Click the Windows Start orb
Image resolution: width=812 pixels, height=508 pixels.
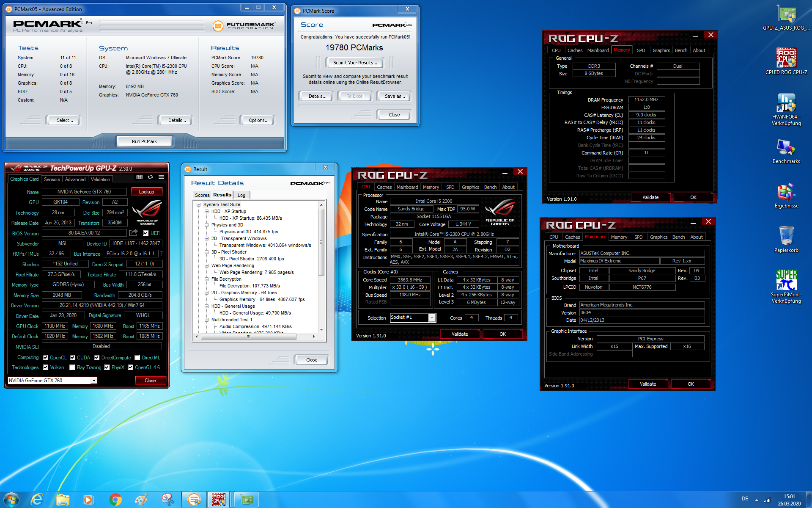click(x=11, y=500)
